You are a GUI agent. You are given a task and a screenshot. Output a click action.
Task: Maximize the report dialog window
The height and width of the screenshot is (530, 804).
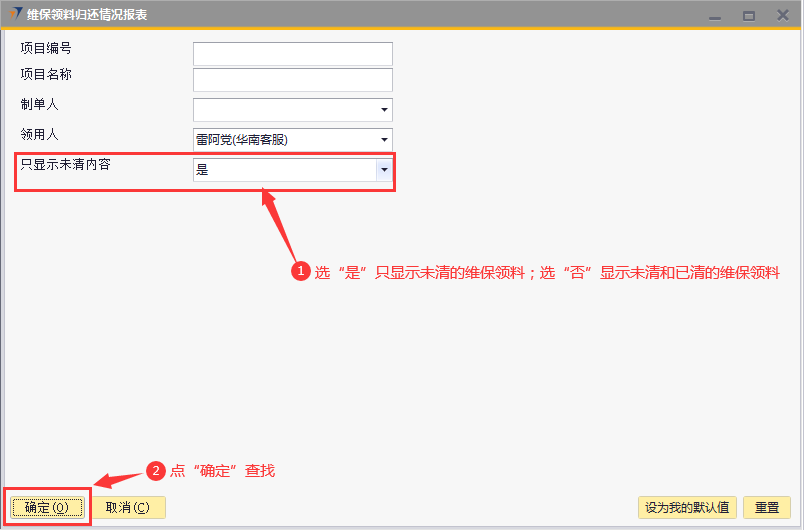748,15
